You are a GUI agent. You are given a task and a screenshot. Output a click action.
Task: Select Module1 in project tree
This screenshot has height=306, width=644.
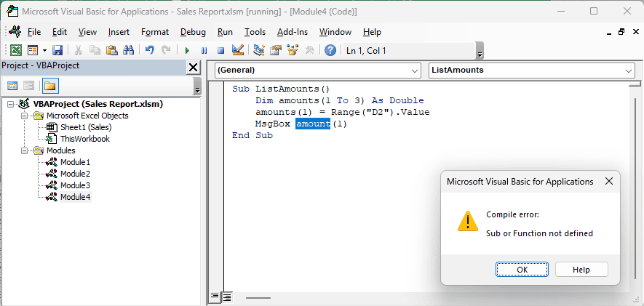[x=75, y=162]
